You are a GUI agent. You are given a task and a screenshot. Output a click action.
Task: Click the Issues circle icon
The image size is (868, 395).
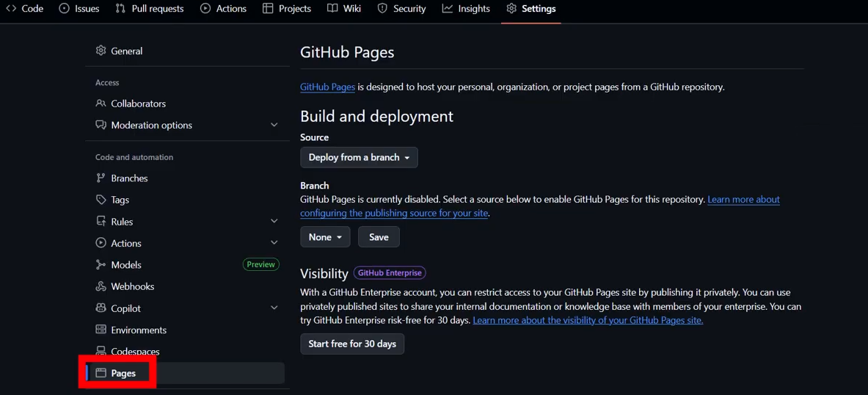(x=65, y=9)
